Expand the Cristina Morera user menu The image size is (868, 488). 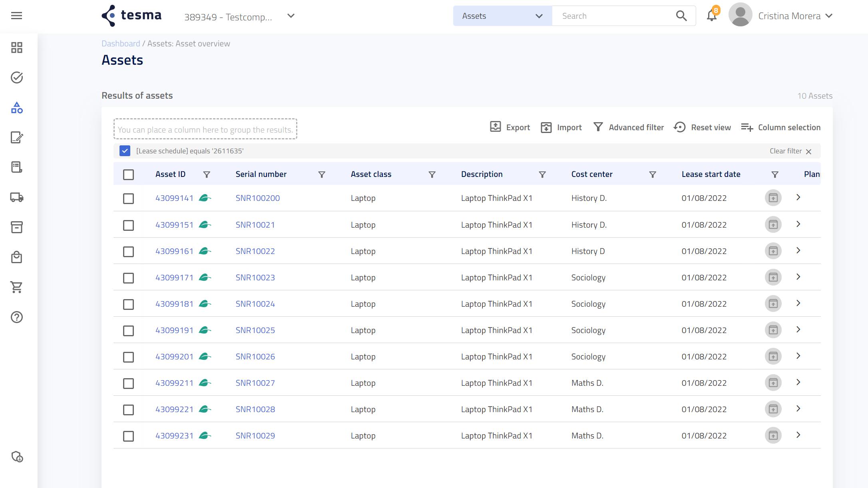(x=829, y=16)
